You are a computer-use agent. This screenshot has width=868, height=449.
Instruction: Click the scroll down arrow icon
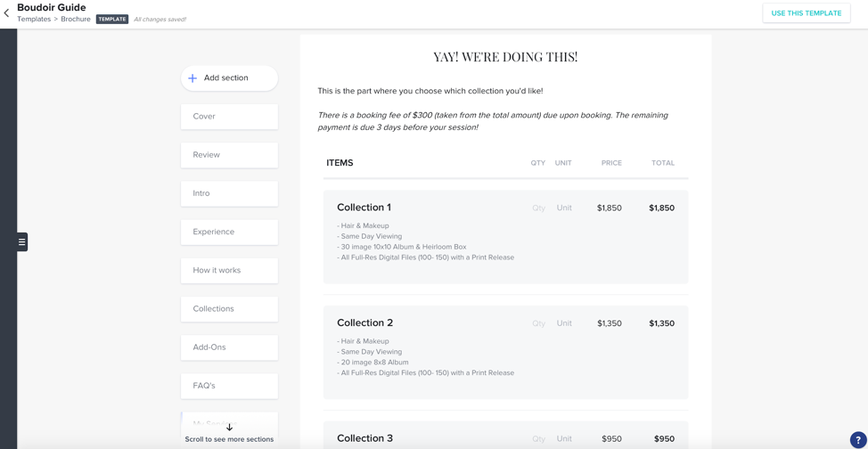(230, 428)
